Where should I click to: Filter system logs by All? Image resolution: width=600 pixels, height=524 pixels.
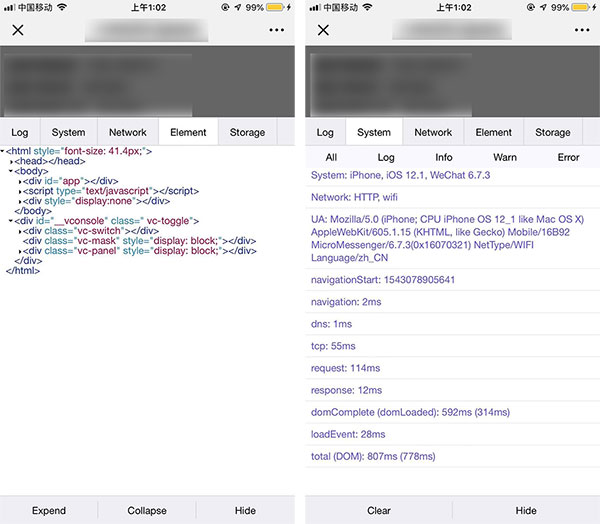click(331, 157)
